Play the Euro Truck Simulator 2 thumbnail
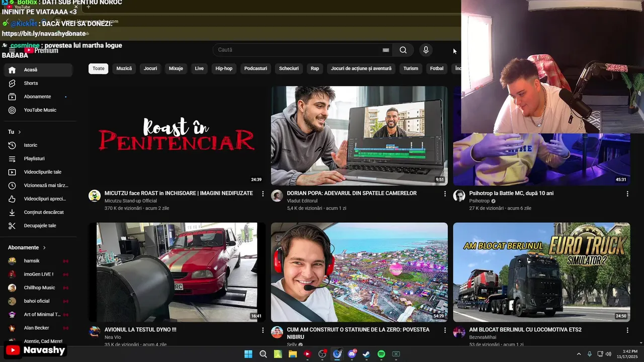This screenshot has width=644, height=362. click(x=541, y=272)
